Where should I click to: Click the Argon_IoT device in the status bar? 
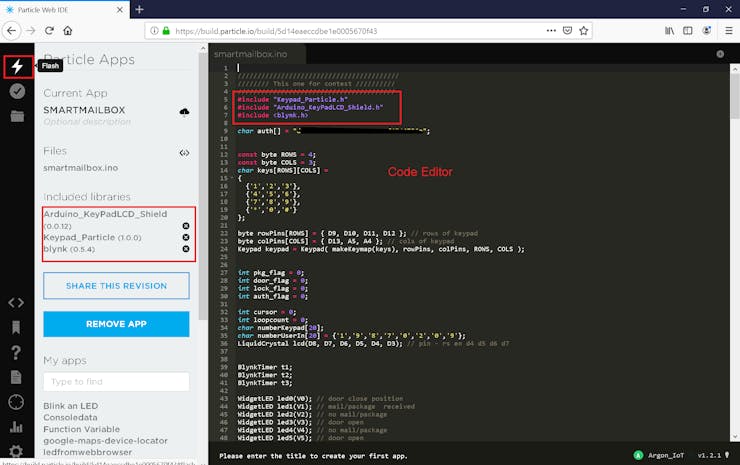[659, 455]
